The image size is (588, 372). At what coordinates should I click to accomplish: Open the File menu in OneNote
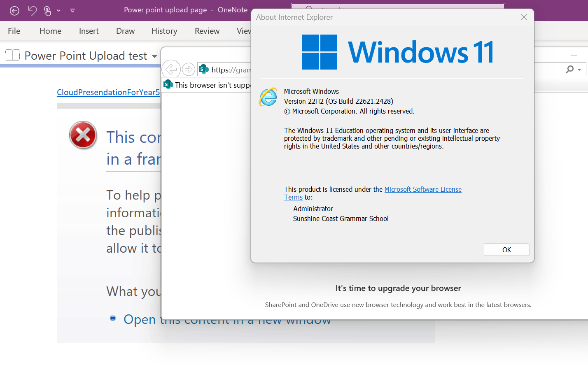tap(14, 31)
